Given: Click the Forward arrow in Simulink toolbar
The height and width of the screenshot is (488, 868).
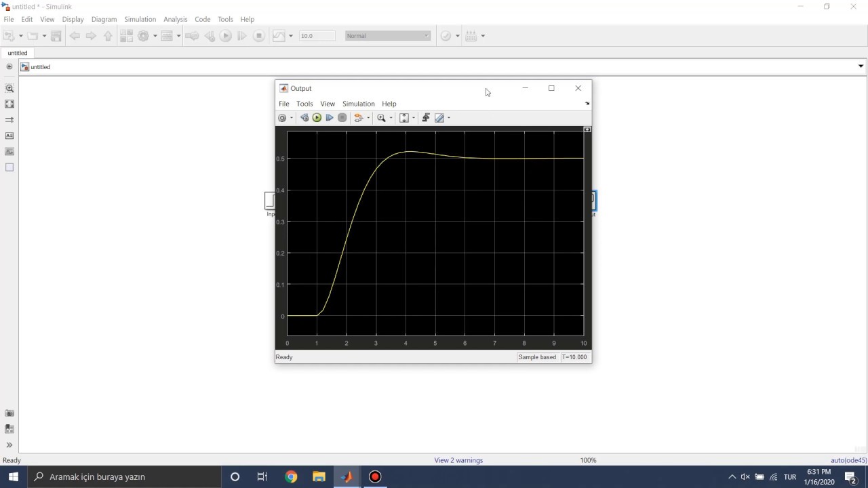Looking at the screenshot, I should (91, 36).
